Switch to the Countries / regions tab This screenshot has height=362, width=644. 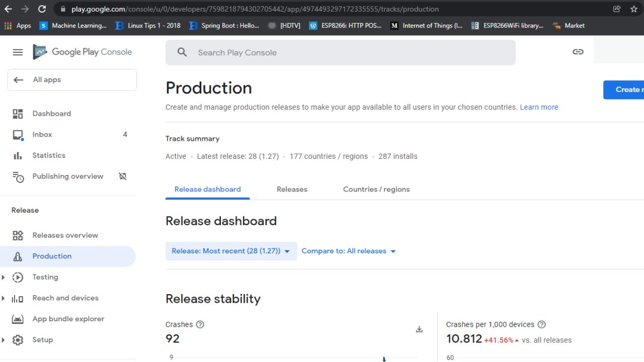click(x=376, y=190)
